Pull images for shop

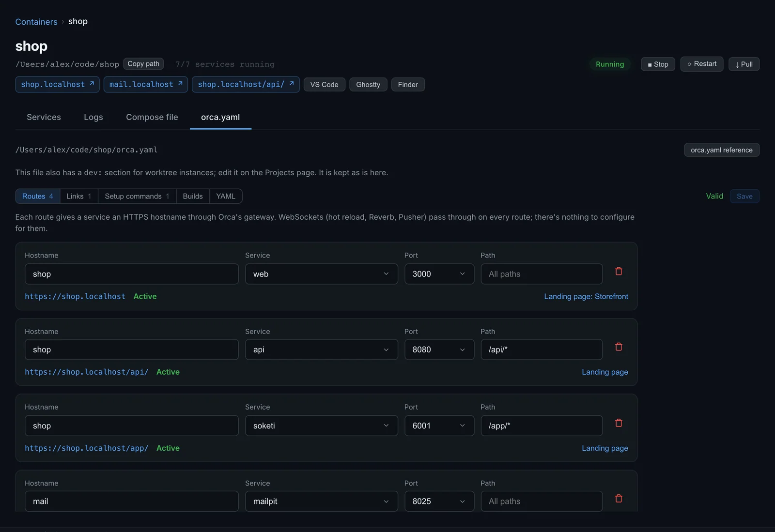(744, 64)
